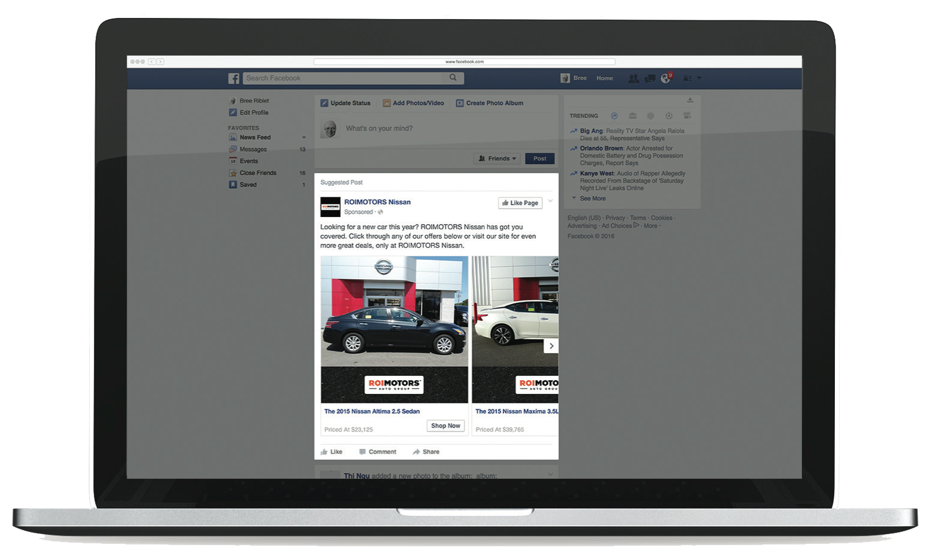Advance carousel with next arrow
The width and height of the screenshot is (930, 560).
pyautogui.click(x=551, y=346)
